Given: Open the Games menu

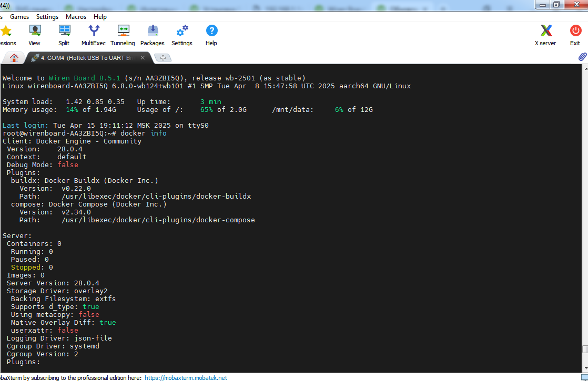Looking at the screenshot, I should coord(19,17).
